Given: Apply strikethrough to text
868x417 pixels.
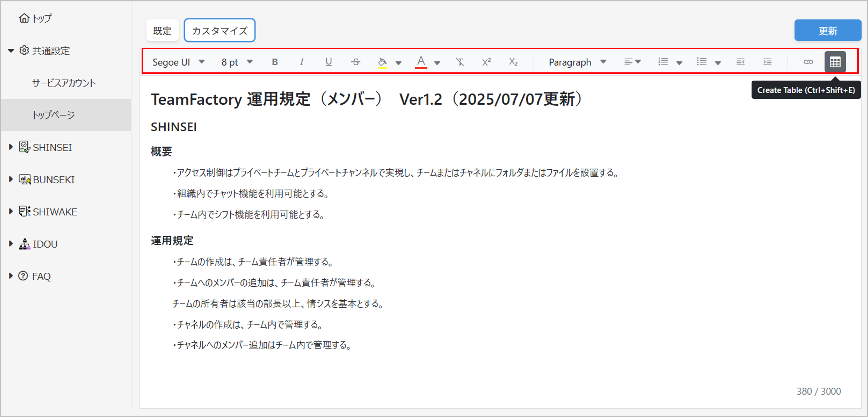Looking at the screenshot, I should tap(356, 62).
